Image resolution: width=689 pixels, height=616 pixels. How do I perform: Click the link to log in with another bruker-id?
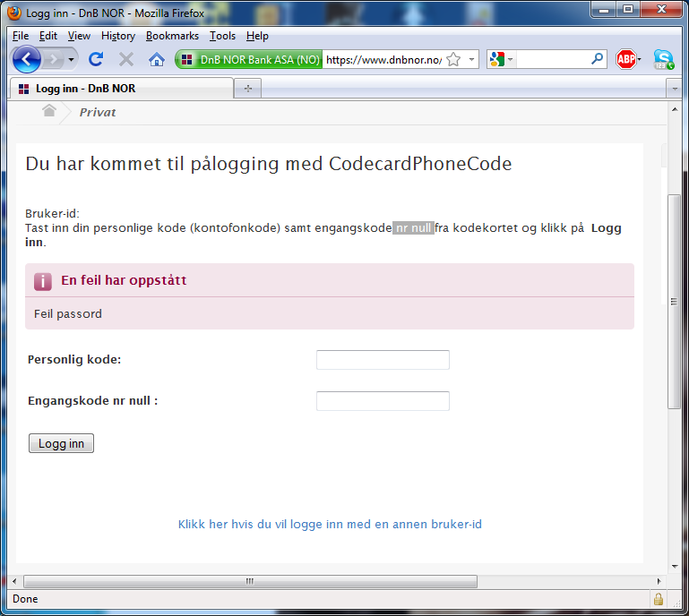tap(330, 525)
